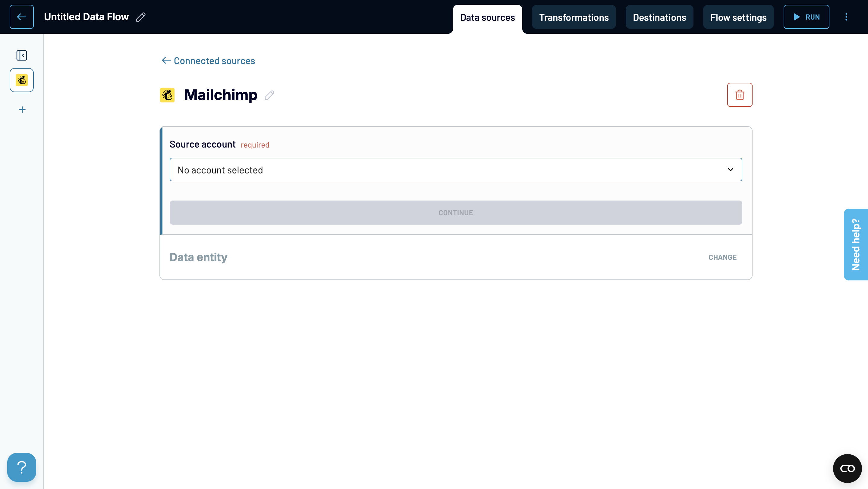Click the Mailchimp heading text
Viewport: 868px width, 489px height.
pos(221,95)
